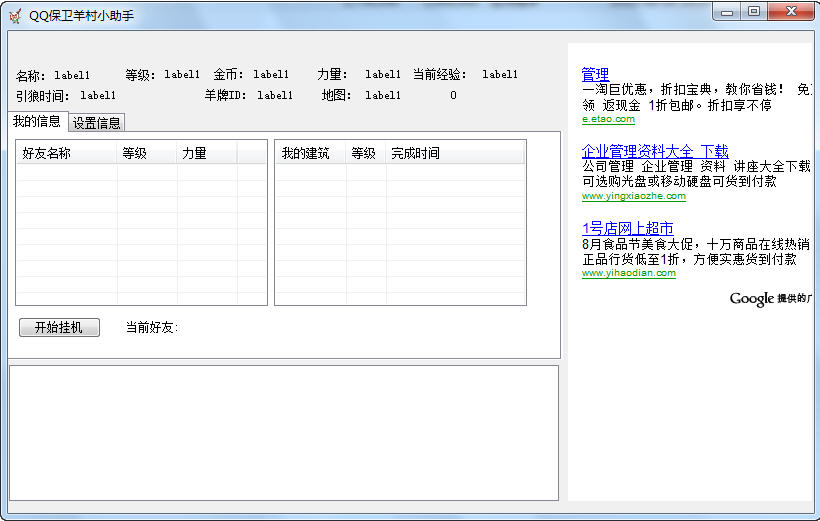Switch to the 我的信息 tab
The image size is (820, 521).
pos(37,121)
